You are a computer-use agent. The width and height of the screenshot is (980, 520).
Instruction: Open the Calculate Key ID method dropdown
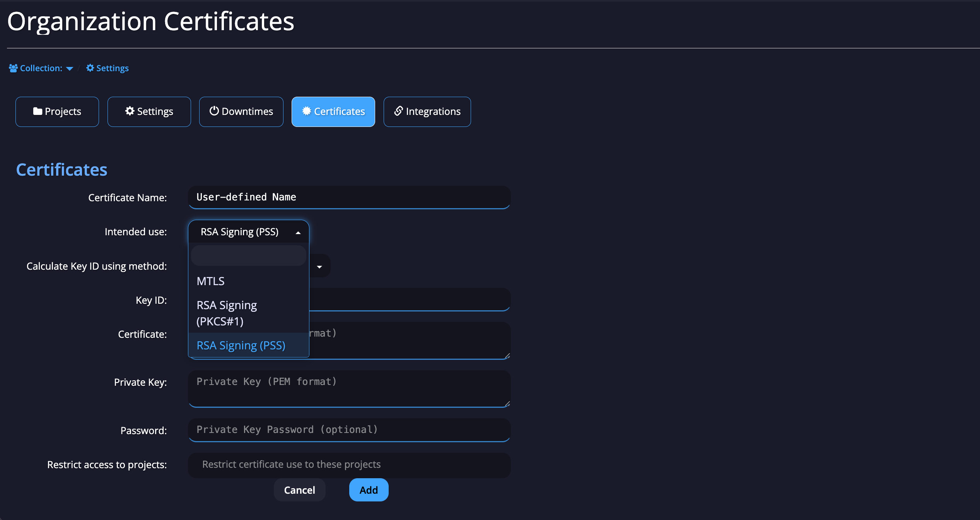[x=319, y=267]
